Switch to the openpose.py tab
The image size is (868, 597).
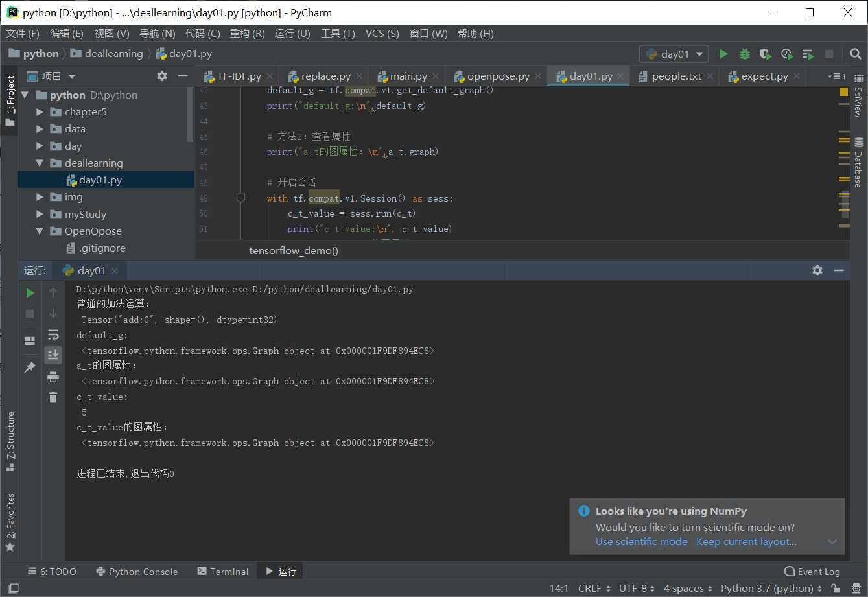[x=498, y=76]
